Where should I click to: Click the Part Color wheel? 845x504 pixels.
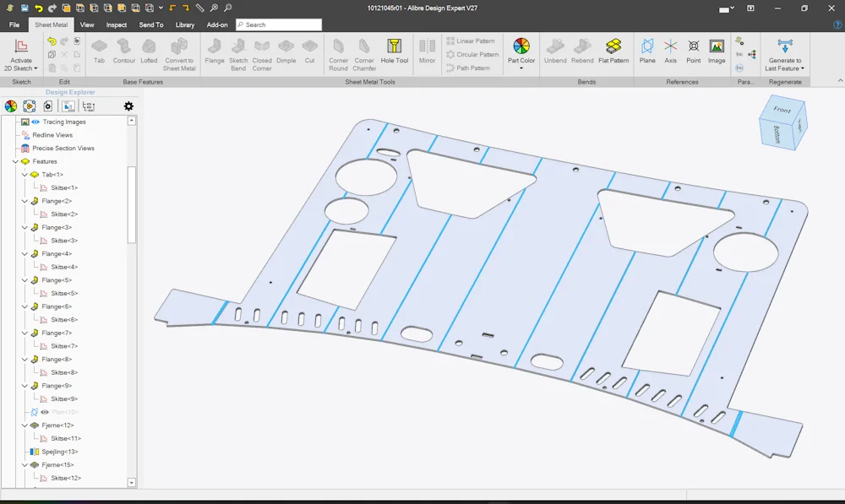[x=521, y=46]
